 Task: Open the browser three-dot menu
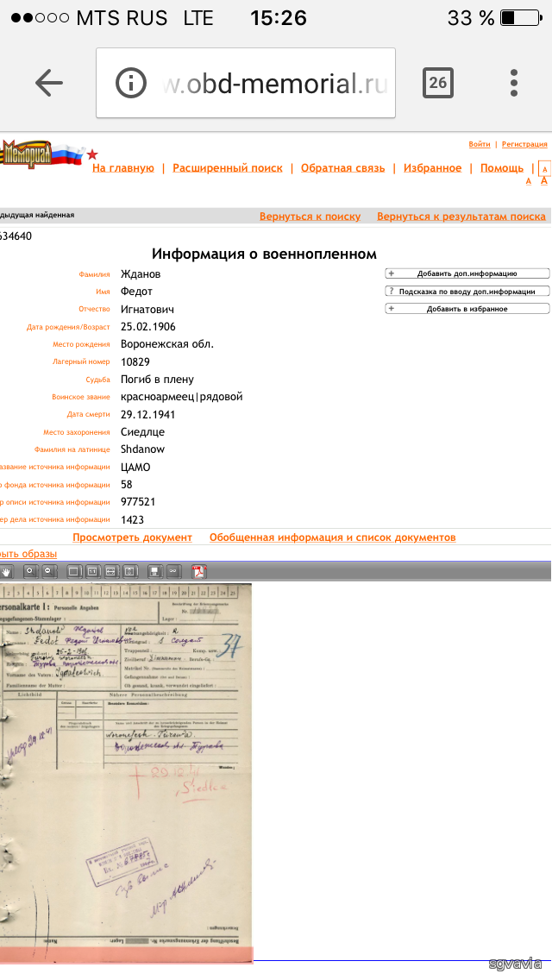(x=513, y=83)
